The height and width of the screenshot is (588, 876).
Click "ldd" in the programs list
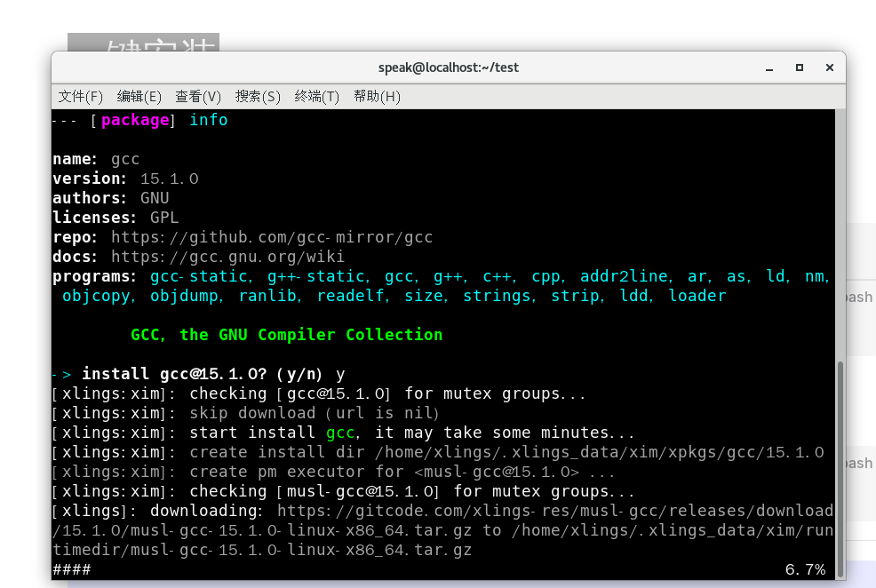coord(634,296)
